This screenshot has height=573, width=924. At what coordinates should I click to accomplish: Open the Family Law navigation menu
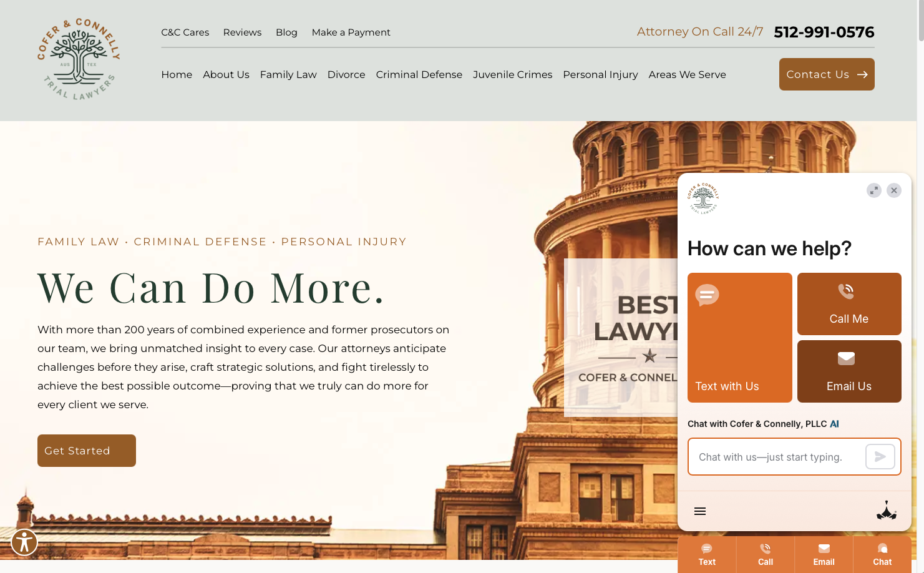(x=288, y=74)
